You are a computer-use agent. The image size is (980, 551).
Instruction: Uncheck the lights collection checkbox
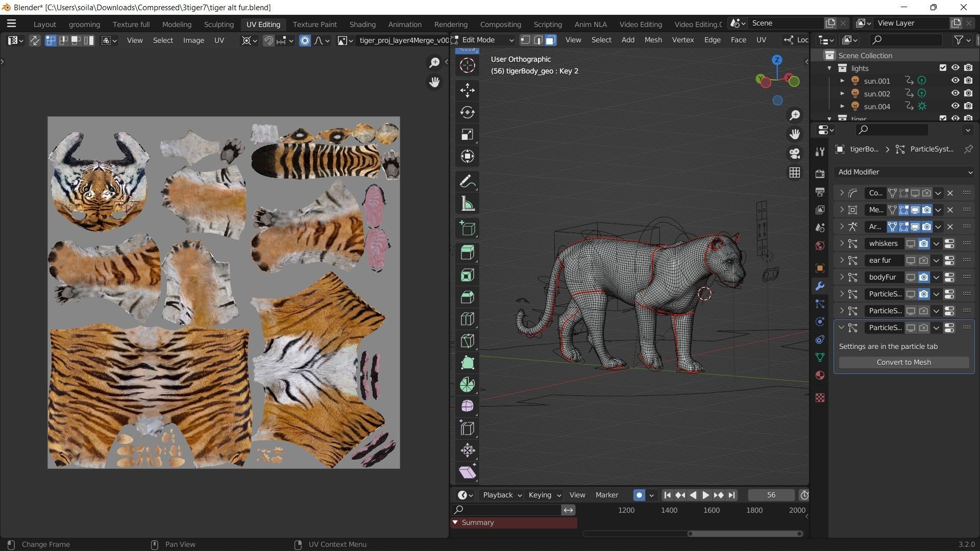tap(943, 68)
